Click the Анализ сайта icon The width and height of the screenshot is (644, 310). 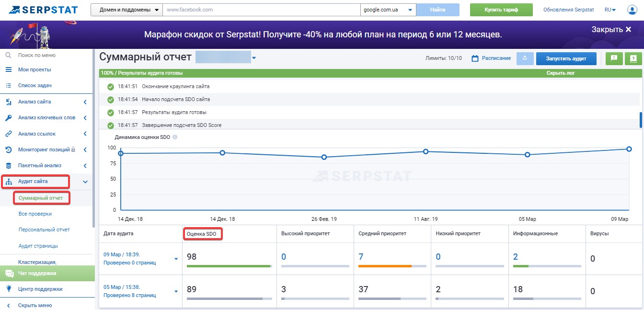click(x=8, y=102)
